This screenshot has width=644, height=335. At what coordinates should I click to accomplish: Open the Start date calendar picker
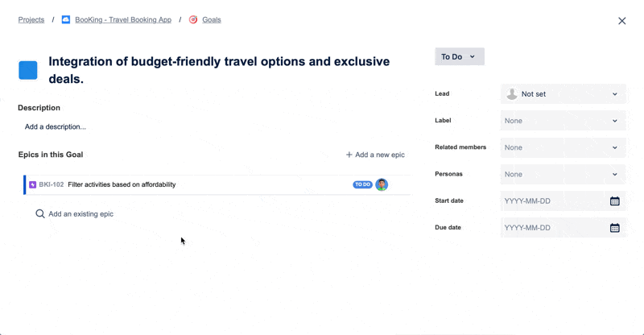point(614,201)
